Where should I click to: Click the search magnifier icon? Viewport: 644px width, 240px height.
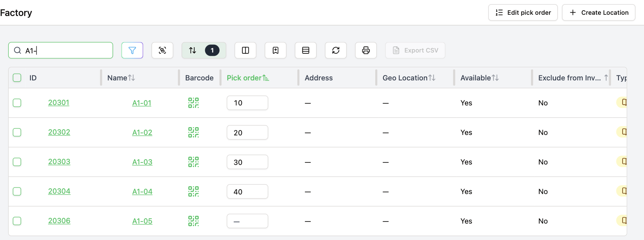17,50
